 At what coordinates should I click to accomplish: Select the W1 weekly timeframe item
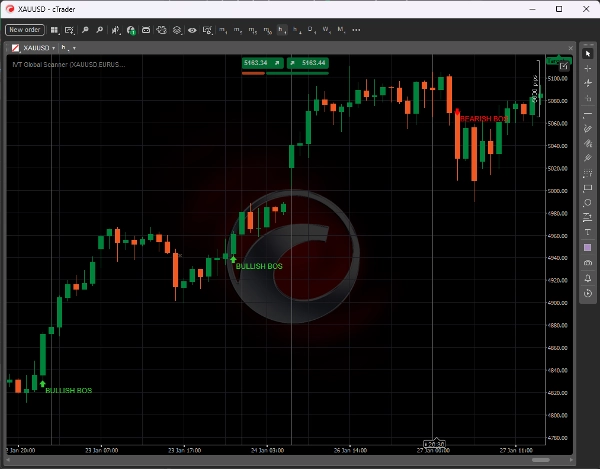[326, 30]
